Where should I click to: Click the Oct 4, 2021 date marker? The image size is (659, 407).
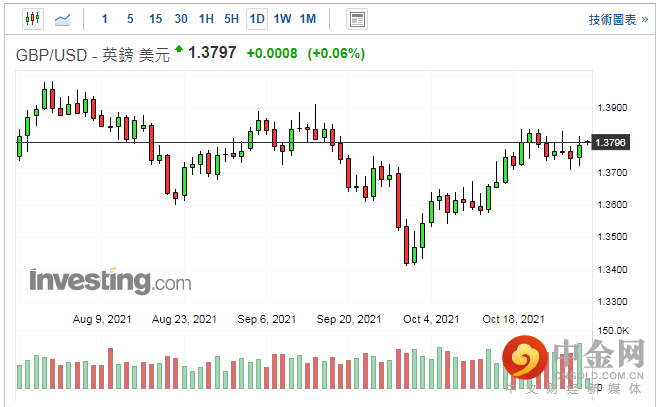click(429, 320)
